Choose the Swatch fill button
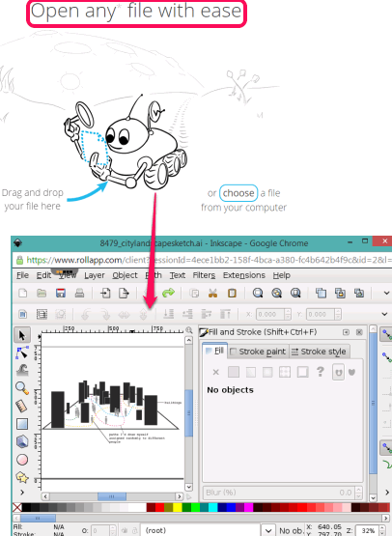Screen dimensions: 392x536 [303, 372]
